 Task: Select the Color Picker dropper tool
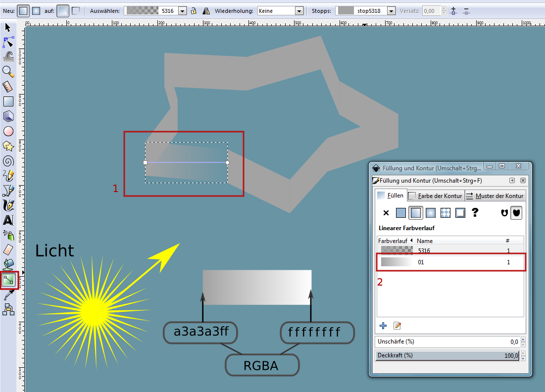tap(8, 295)
